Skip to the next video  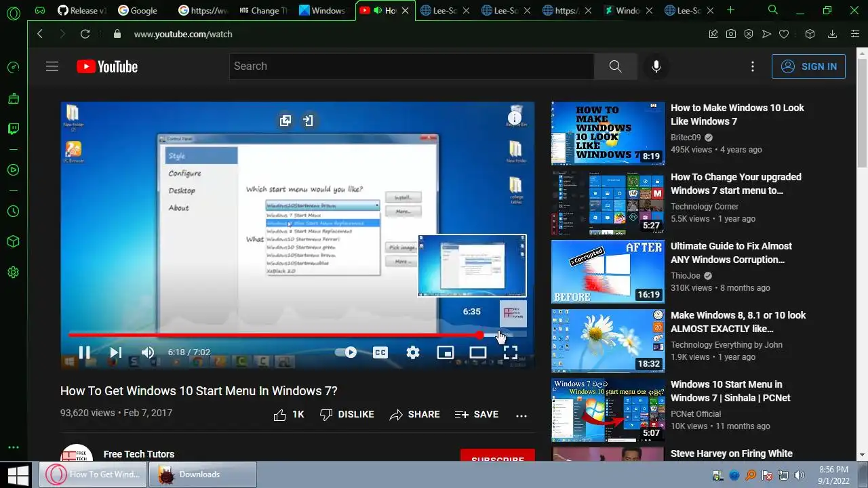(x=116, y=352)
